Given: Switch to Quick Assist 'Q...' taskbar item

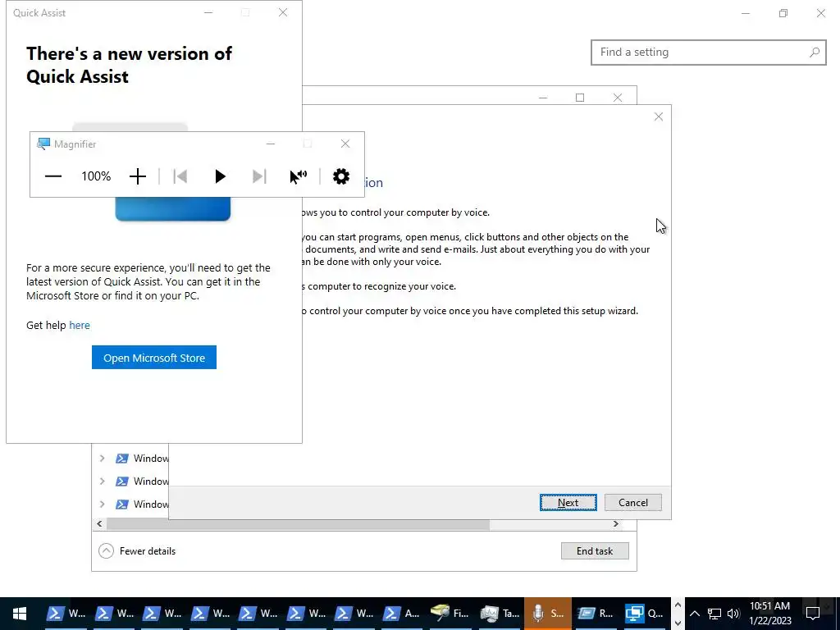Looking at the screenshot, I should [645, 614].
